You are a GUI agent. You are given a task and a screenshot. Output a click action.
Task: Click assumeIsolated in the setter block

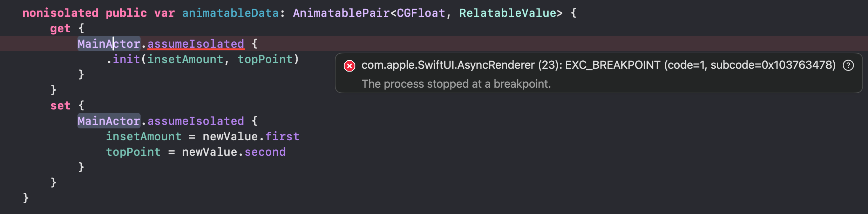click(x=196, y=121)
